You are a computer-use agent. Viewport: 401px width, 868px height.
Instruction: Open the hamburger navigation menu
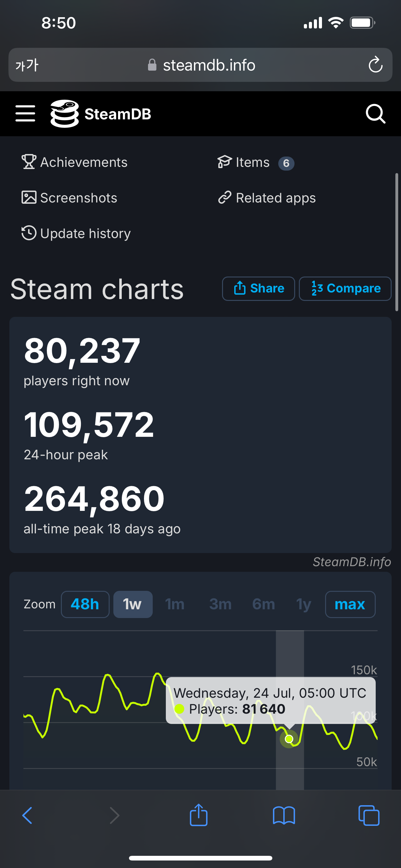pos(25,113)
